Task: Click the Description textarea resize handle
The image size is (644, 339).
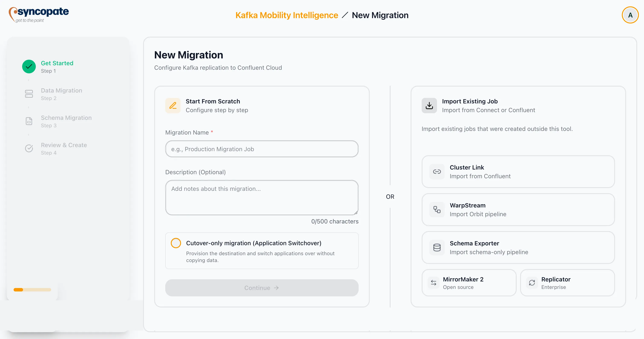Action: coord(356,213)
